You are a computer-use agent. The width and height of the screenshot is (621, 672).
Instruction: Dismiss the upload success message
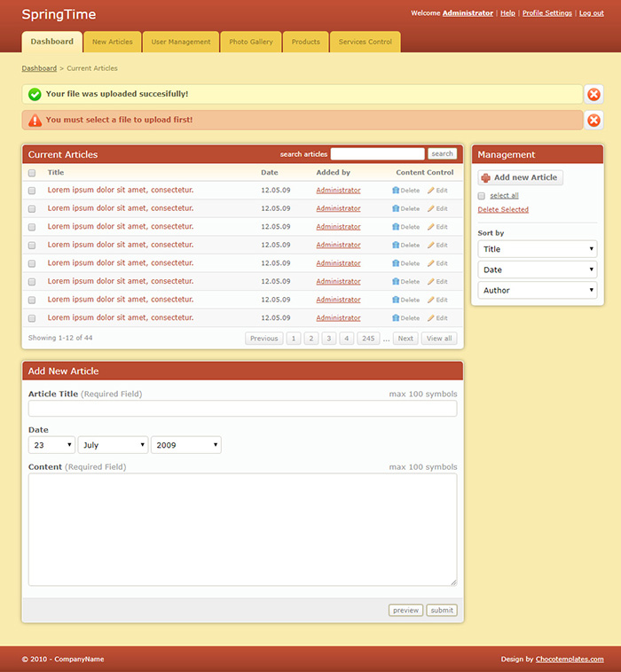(x=593, y=94)
